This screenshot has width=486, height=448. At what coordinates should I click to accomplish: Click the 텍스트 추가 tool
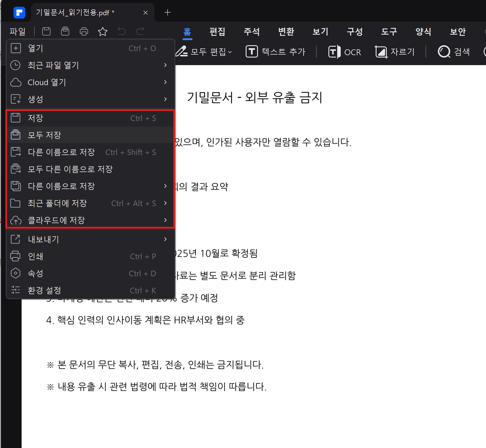[276, 52]
